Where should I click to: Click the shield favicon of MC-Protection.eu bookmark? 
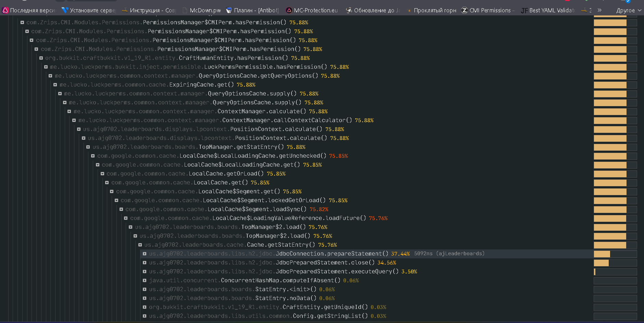(289, 10)
